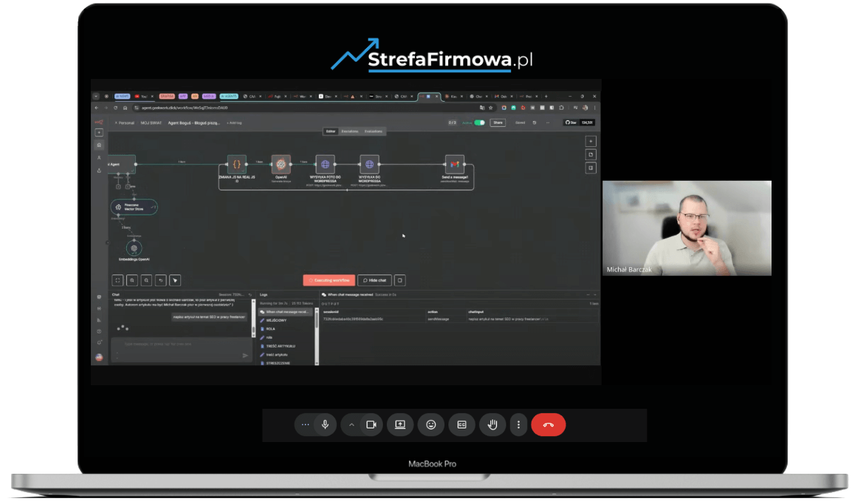Start screen sharing with present icon
The width and height of the screenshot is (855, 504).
coord(399,424)
